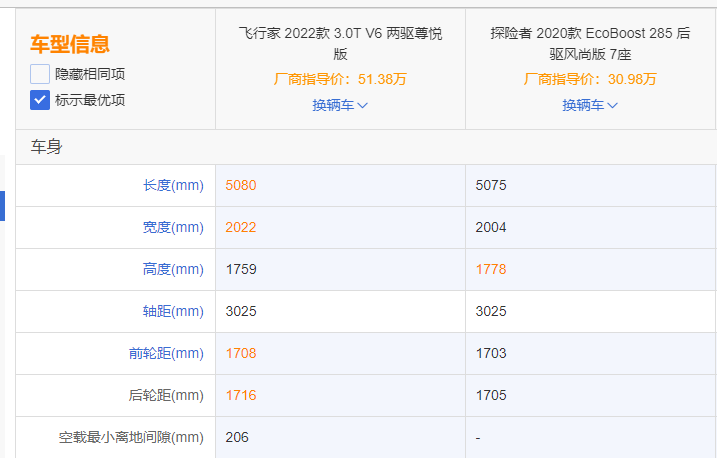717x458 pixels.
Task: Open 换辆车 dropdown under 飞行家 2022款
Action: (x=340, y=105)
